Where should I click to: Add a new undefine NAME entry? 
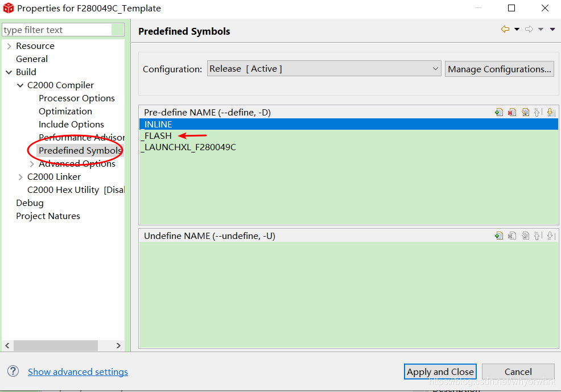pos(499,236)
